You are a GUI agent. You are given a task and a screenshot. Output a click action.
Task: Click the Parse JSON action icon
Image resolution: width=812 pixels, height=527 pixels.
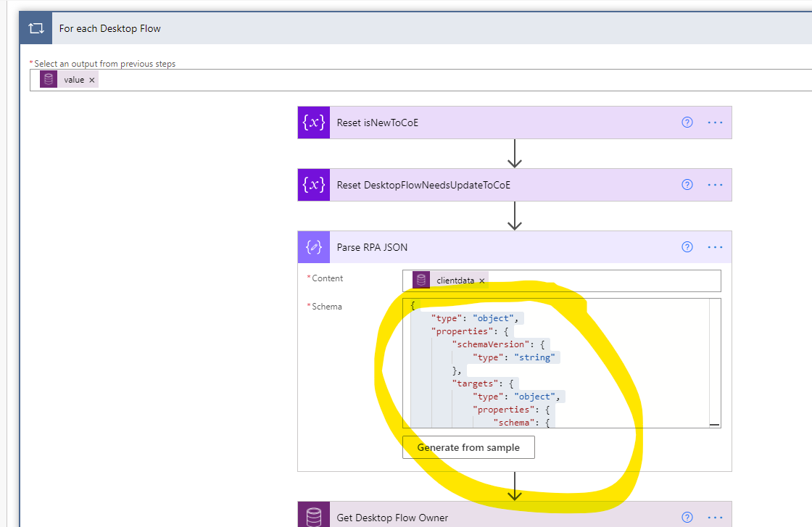(313, 246)
